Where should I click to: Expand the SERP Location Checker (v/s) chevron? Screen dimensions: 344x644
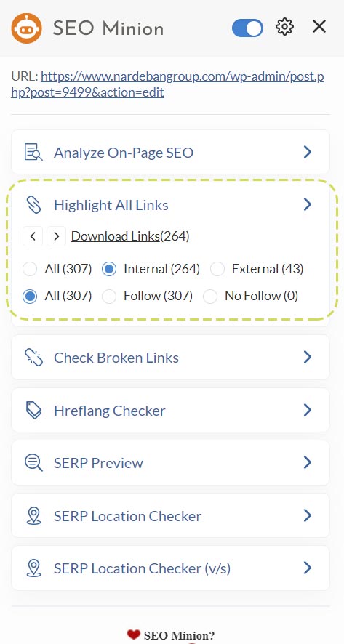pos(308,568)
